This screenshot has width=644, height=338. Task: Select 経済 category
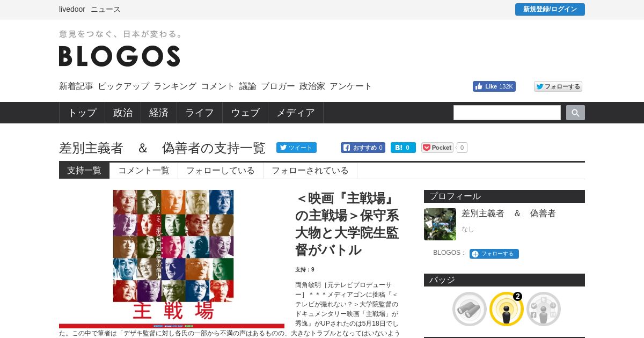pyautogui.click(x=159, y=113)
